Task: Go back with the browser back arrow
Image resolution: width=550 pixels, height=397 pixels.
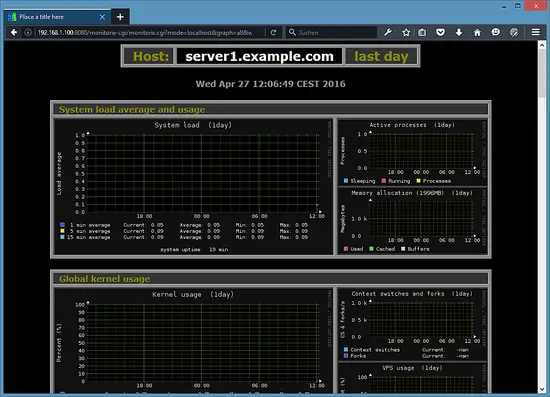Action: pyautogui.click(x=14, y=33)
